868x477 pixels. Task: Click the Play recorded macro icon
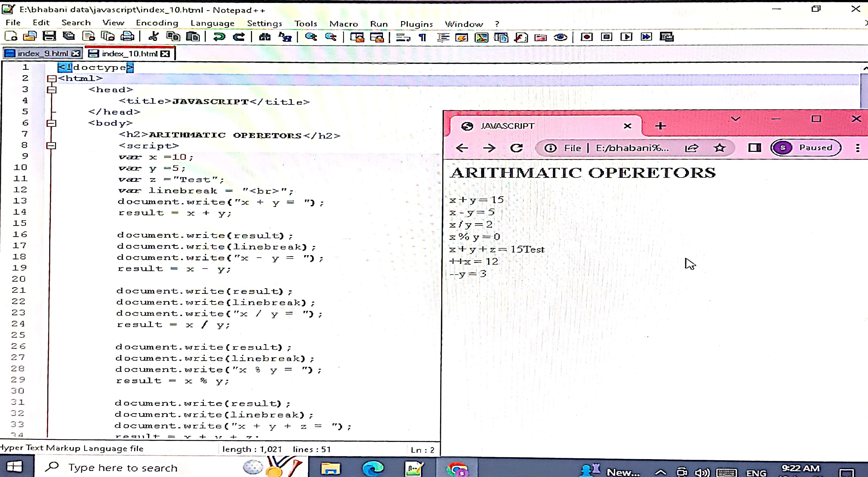coord(626,36)
